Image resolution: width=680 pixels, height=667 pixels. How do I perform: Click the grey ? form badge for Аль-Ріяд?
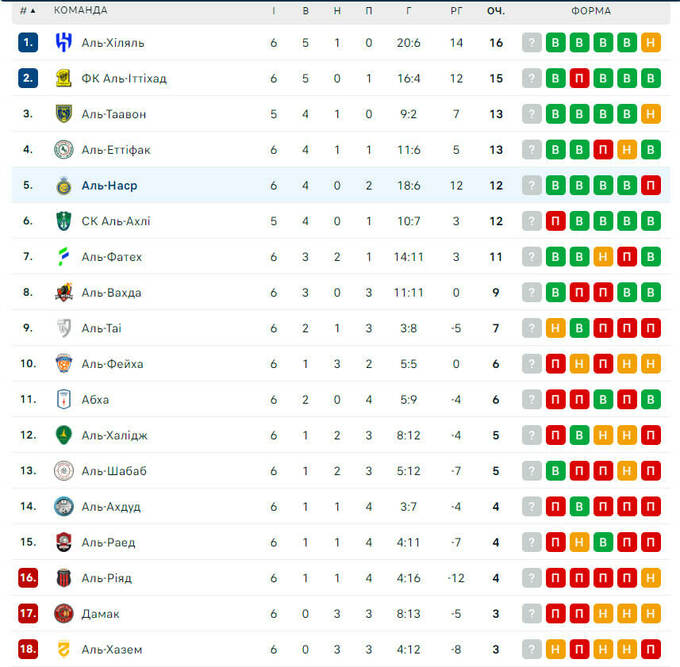pyautogui.click(x=532, y=578)
